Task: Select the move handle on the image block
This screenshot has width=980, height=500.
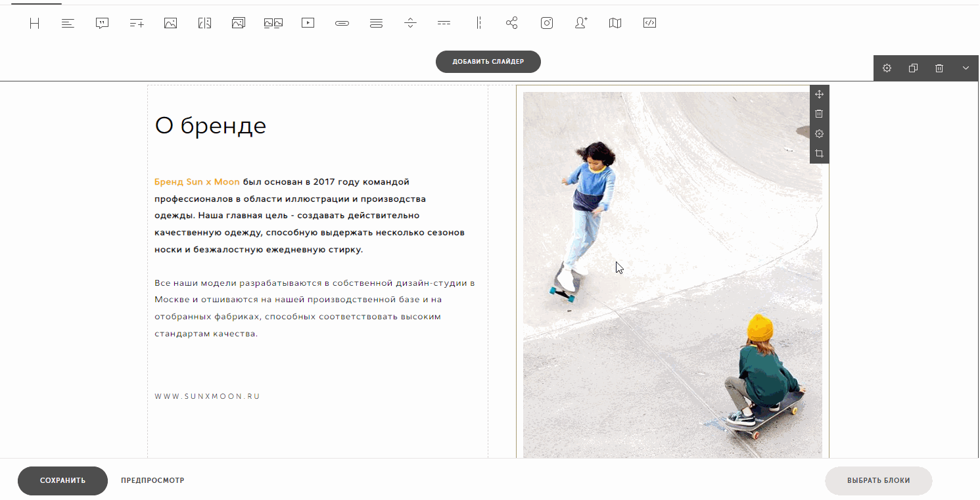Action: 819,95
